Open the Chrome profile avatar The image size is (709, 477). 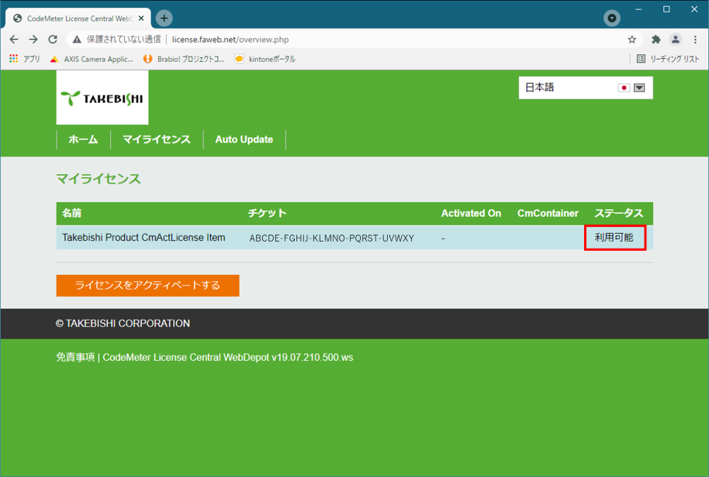(675, 40)
